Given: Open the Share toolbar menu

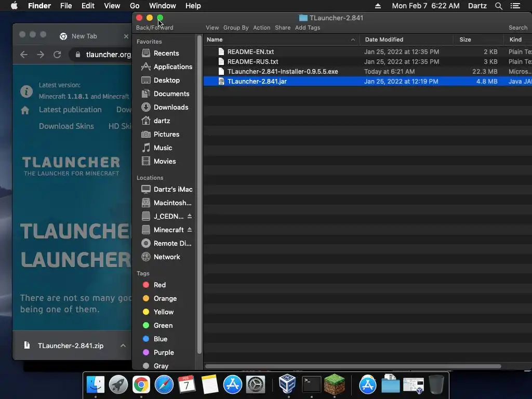Looking at the screenshot, I should coord(283,28).
